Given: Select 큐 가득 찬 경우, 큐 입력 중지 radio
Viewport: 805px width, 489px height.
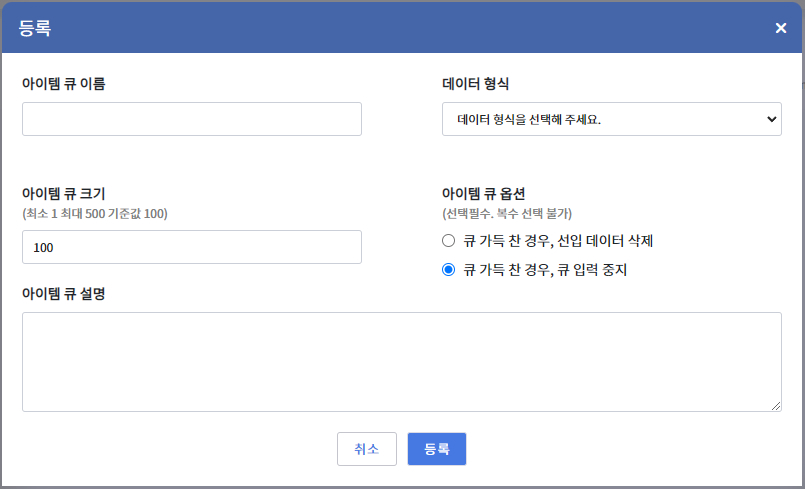Looking at the screenshot, I should tap(448, 270).
